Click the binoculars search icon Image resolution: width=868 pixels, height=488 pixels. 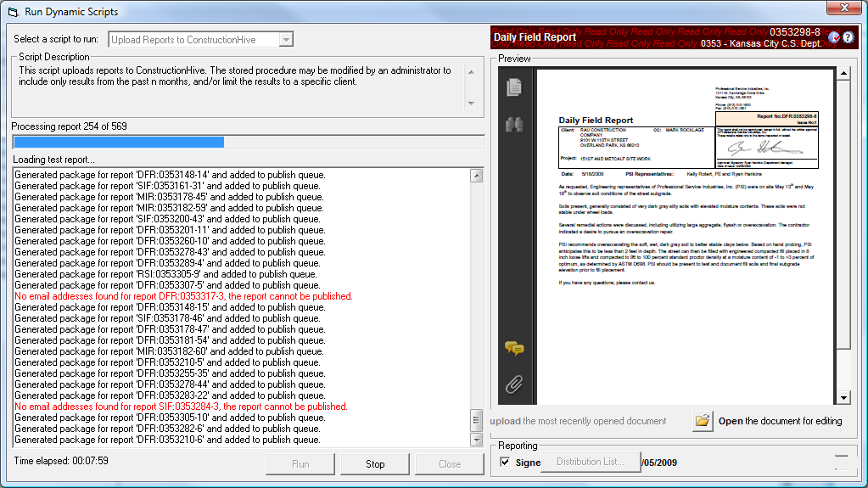pyautogui.click(x=513, y=125)
